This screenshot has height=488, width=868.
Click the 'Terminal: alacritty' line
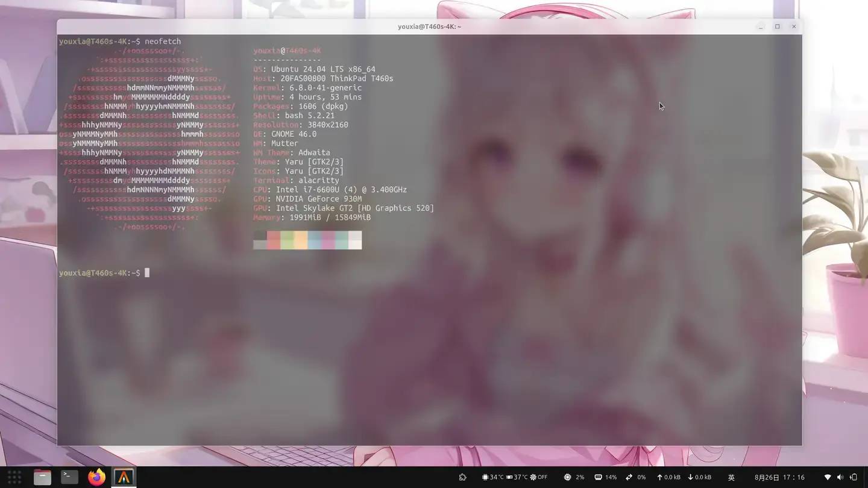point(296,180)
